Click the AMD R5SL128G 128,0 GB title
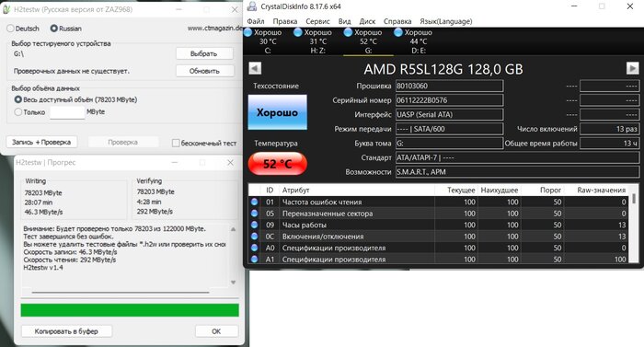The height and width of the screenshot is (347, 644). pos(443,69)
